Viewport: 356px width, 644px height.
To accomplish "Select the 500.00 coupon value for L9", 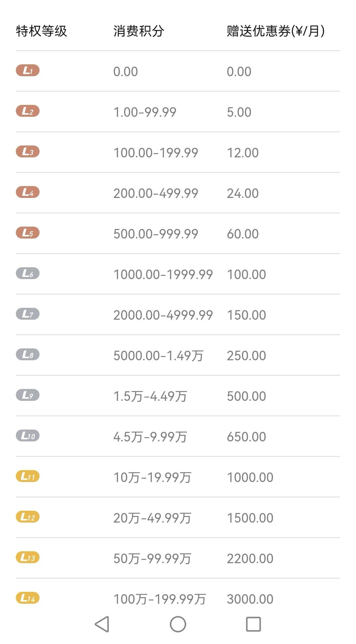I will point(246,396).
